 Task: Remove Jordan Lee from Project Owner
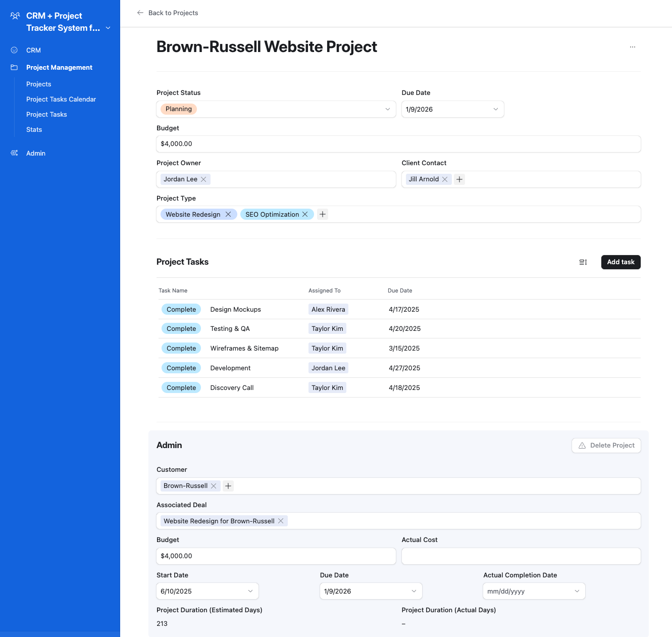tap(203, 179)
